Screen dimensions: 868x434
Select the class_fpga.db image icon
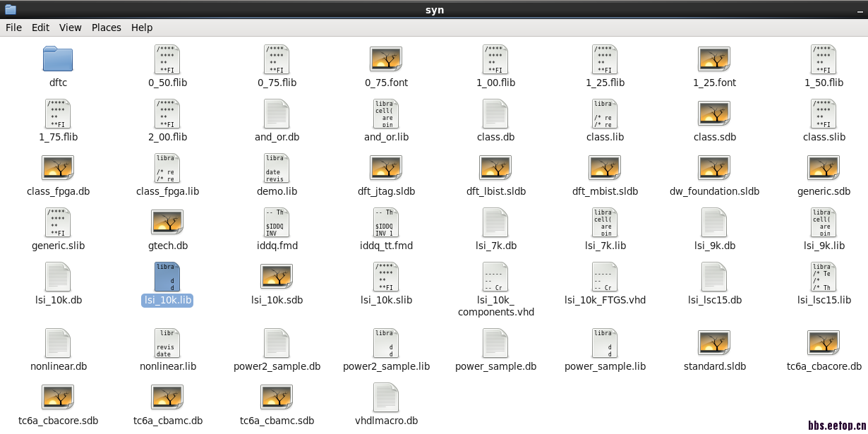click(x=58, y=168)
